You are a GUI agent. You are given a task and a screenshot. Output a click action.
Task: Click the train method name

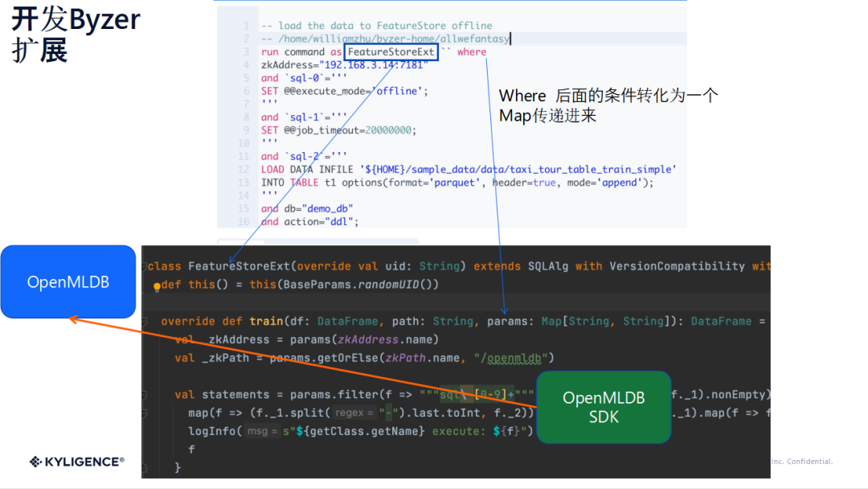(x=266, y=321)
